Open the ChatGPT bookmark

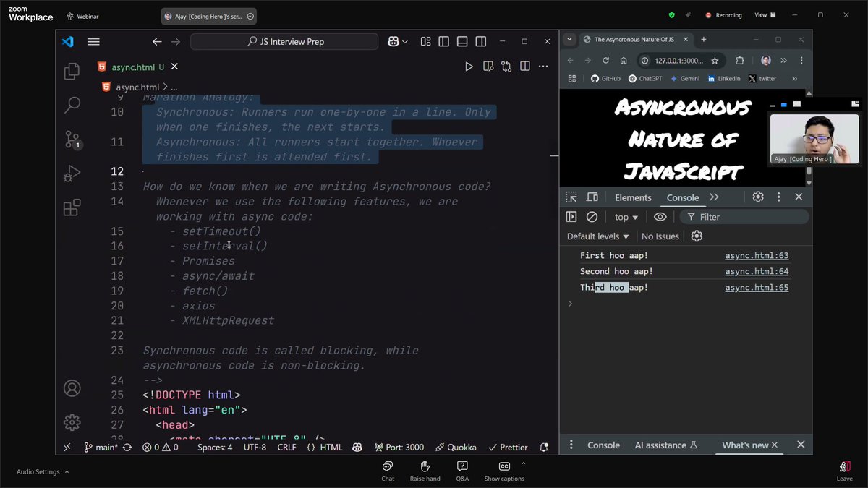[644, 78]
